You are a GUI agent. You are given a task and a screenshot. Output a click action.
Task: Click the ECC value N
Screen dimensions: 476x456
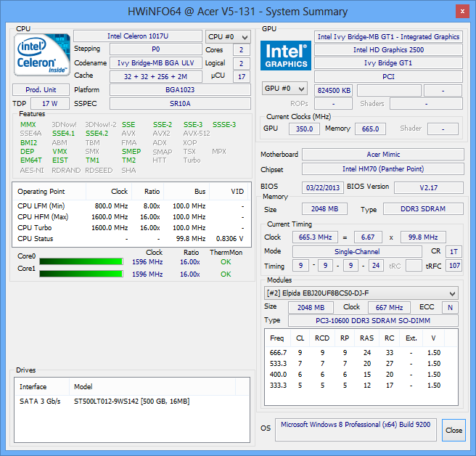(450, 307)
